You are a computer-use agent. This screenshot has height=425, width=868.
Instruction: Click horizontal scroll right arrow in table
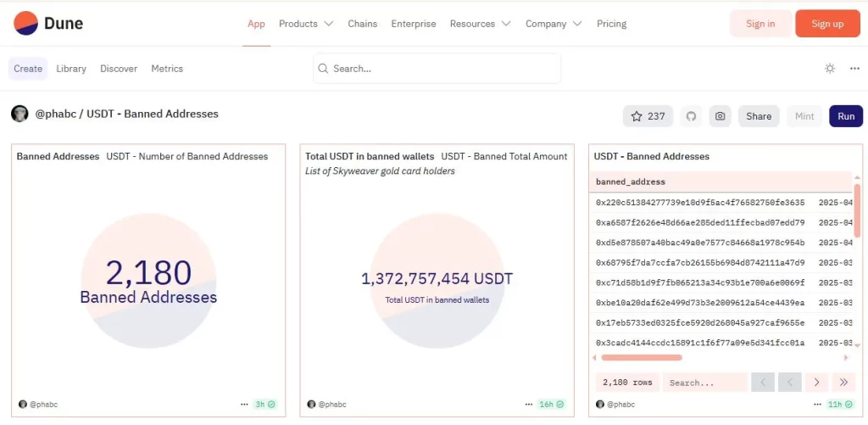coord(845,358)
